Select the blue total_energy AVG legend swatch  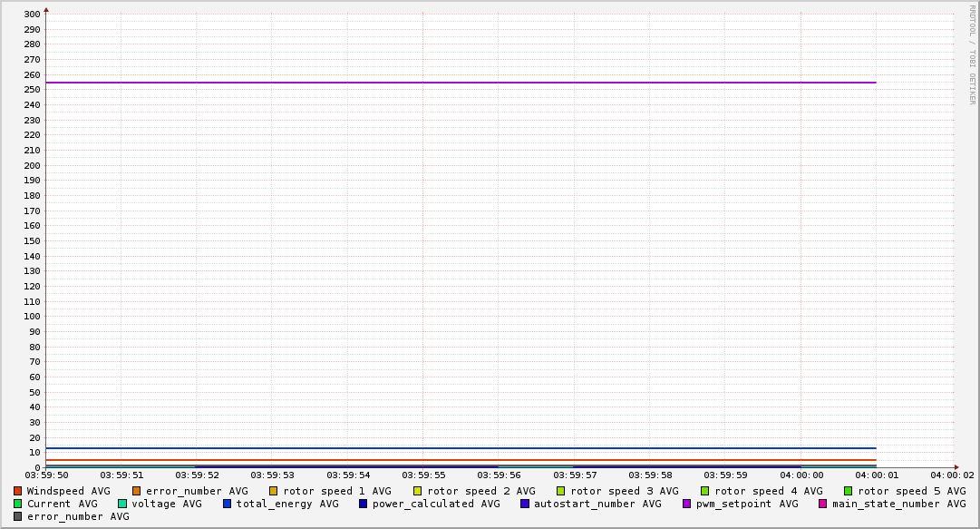(x=227, y=504)
